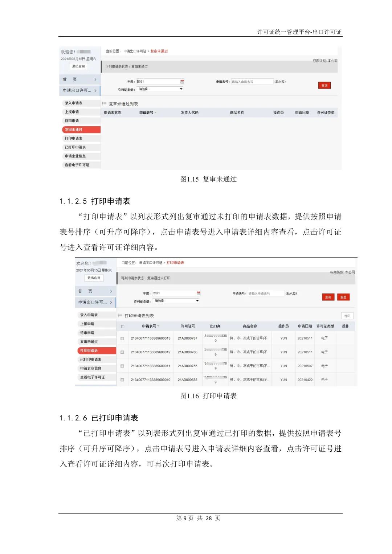This screenshot has width=392, height=554.
Task: Click the list icon before 打印申请表列表 title
Action: (x=120, y=316)
